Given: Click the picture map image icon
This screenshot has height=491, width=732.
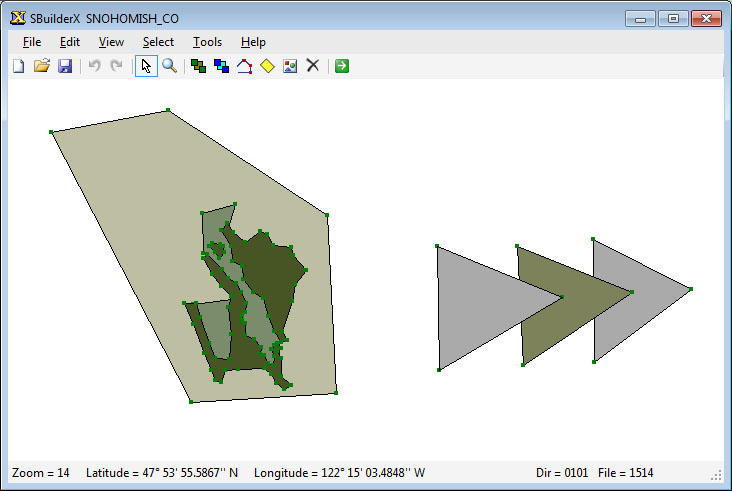Looking at the screenshot, I should [290, 66].
